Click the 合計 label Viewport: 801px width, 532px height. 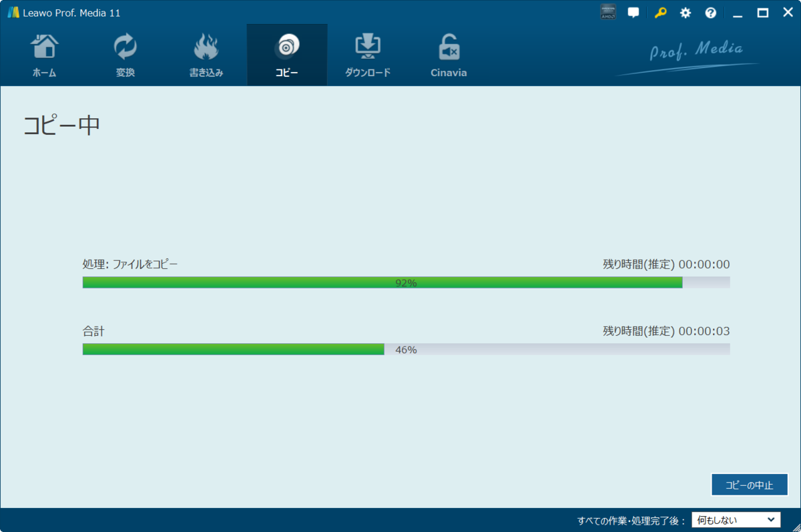pos(93,331)
